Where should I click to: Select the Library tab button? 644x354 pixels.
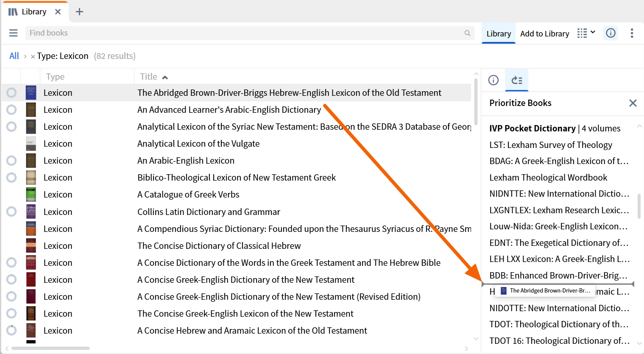point(499,33)
